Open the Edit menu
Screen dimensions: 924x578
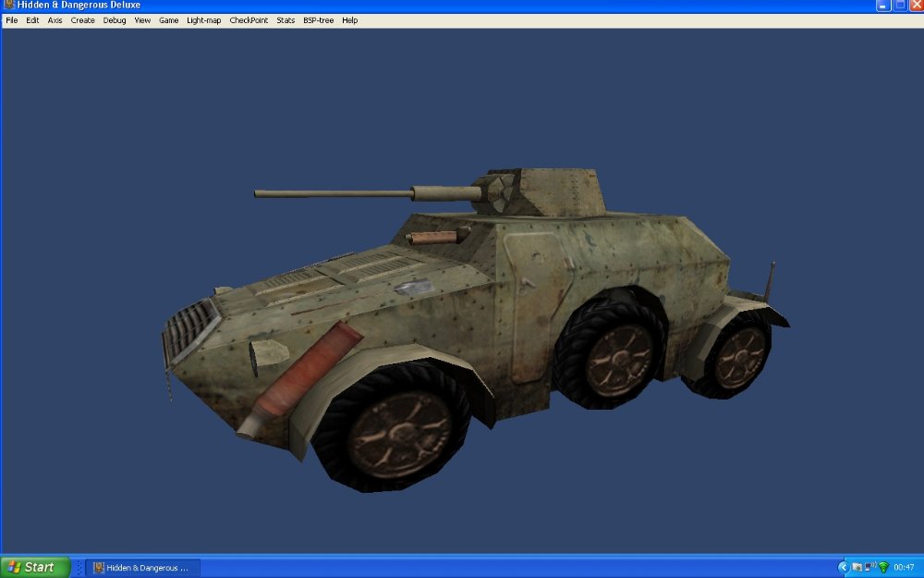32,20
